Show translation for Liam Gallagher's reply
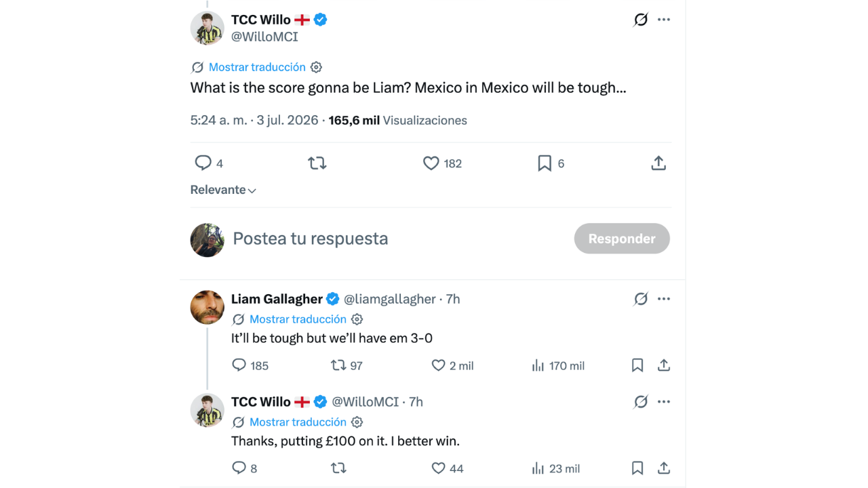Screen dimensions: 868x488 coord(298,319)
